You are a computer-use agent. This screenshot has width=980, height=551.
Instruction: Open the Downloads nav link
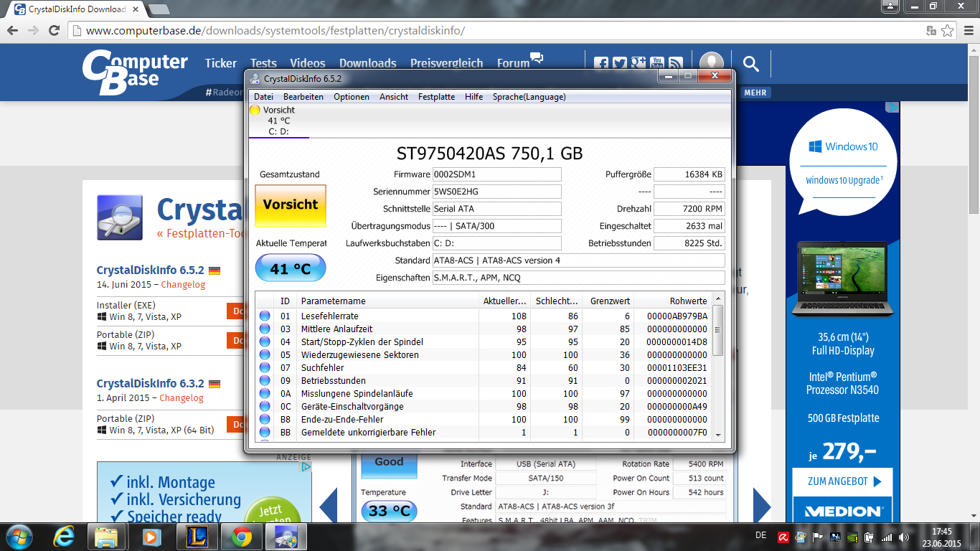pos(368,64)
